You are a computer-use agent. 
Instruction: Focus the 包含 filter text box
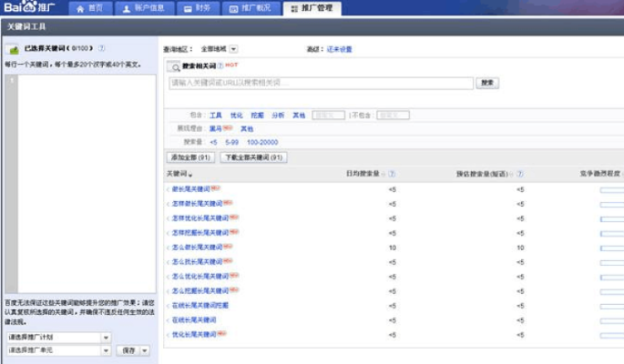pyautogui.click(x=328, y=116)
